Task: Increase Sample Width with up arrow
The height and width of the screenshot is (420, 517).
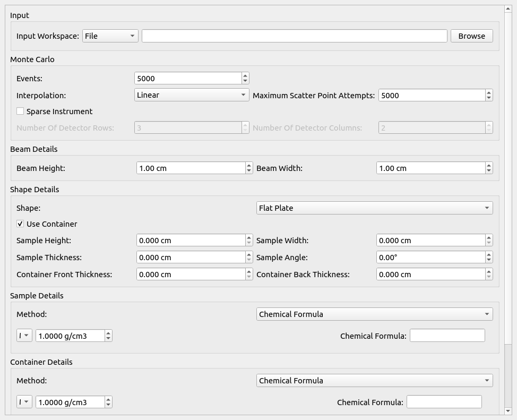Action: 489,238
